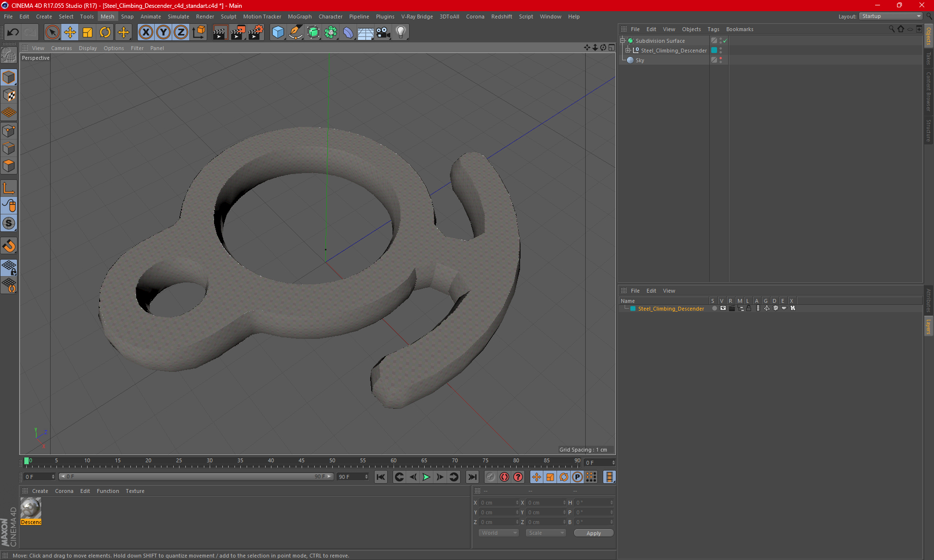Add Bend deformer icon

click(x=348, y=33)
